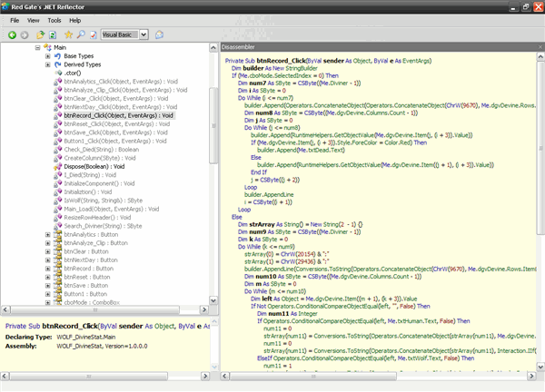Click the Bookmarks star icon
The width and height of the screenshot is (545, 392).
[68, 34]
